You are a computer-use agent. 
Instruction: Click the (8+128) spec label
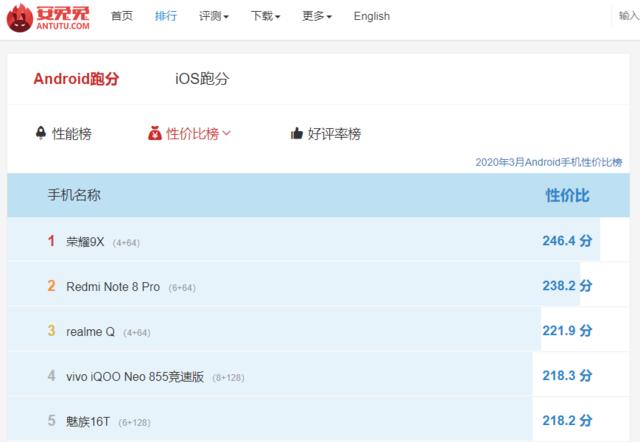[229, 378]
